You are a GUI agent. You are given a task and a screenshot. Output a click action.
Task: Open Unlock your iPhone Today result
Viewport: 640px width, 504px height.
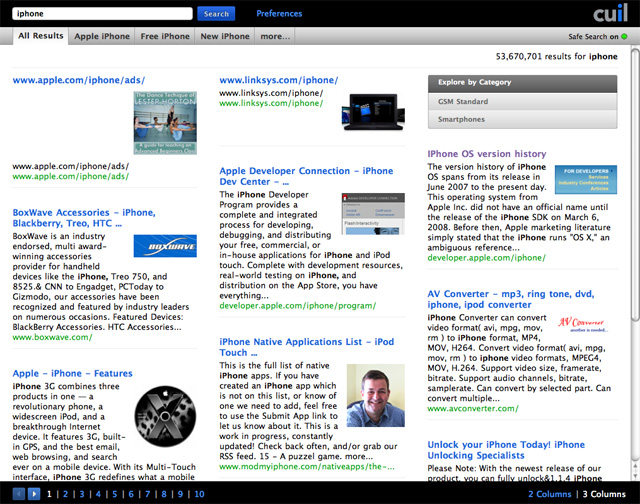tap(506, 450)
